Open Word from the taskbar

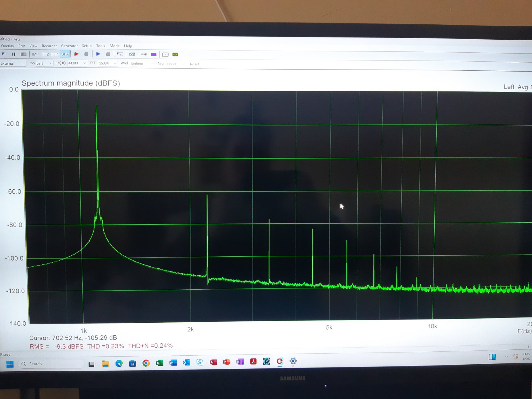coord(173,362)
